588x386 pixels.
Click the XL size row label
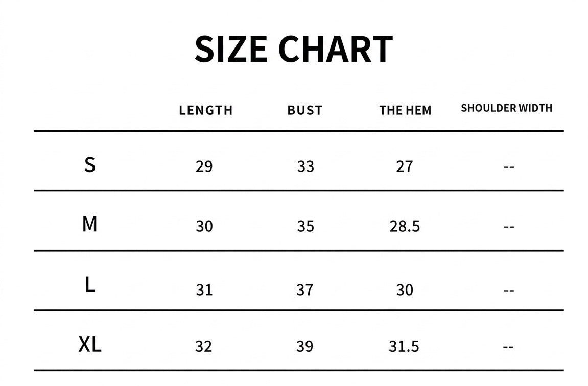[90, 345]
